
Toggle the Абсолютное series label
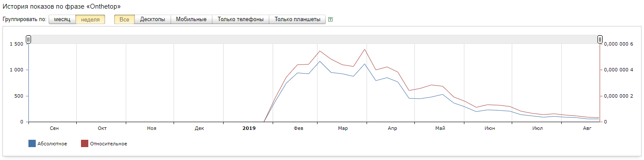pyautogui.click(x=52, y=144)
